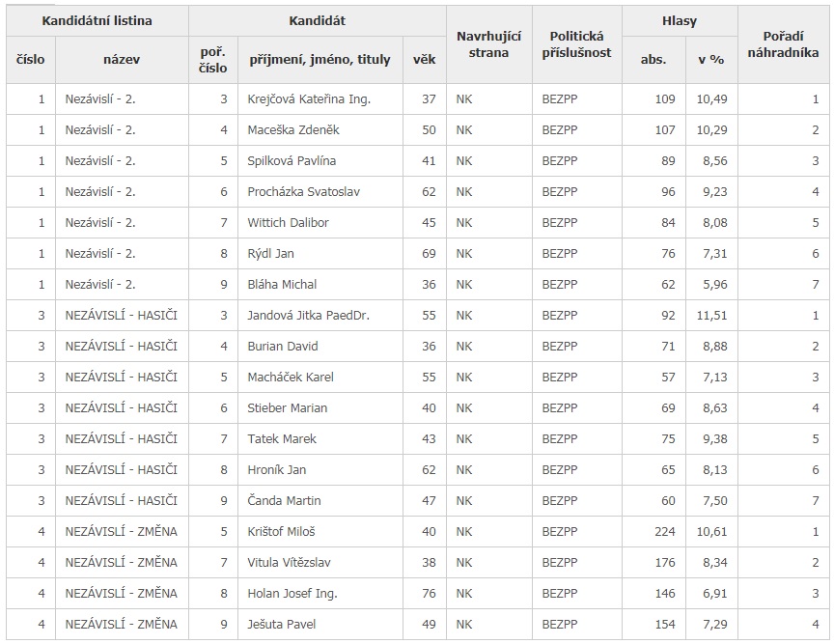This screenshot has height=644, width=834.
Task: Select the příjmení, jméno, tituly subheader
Action: tap(320, 60)
